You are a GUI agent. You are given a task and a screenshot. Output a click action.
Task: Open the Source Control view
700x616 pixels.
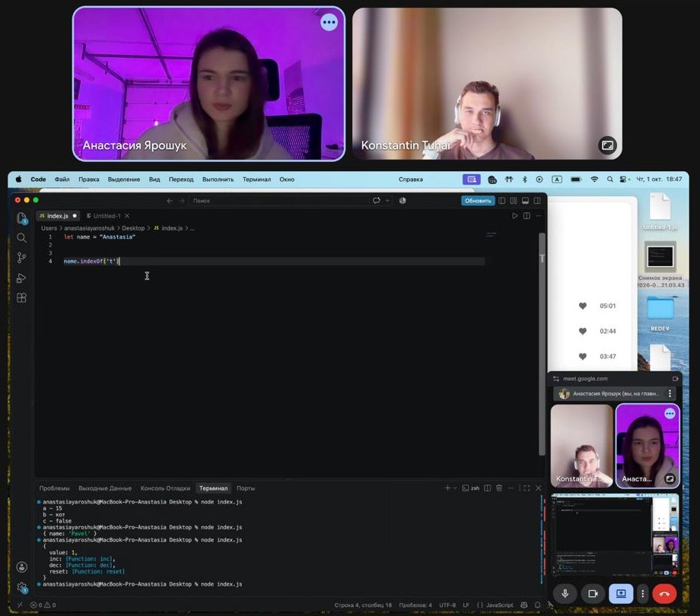click(21, 257)
